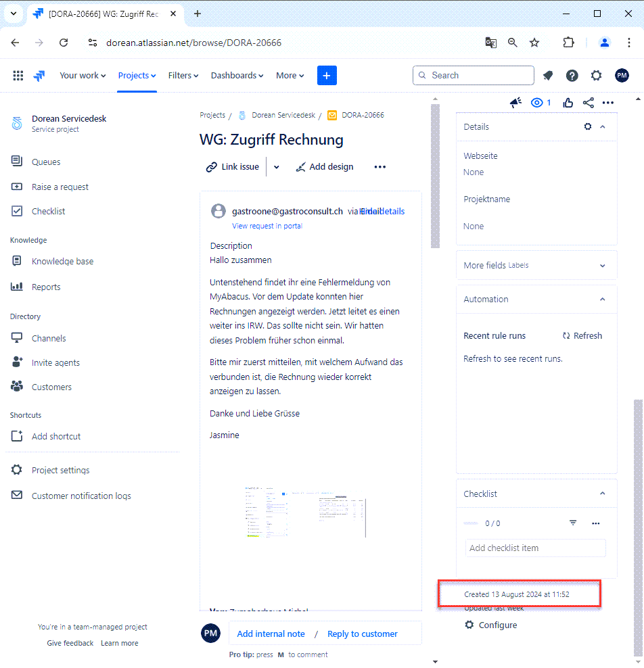Open the Filters dropdown menu
The image size is (644, 668).
click(x=183, y=76)
